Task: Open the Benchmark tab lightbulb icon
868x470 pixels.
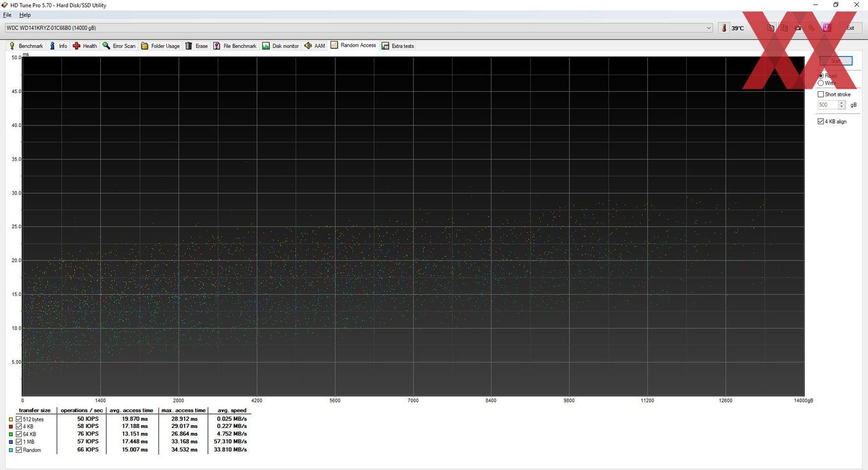Action: (x=12, y=46)
